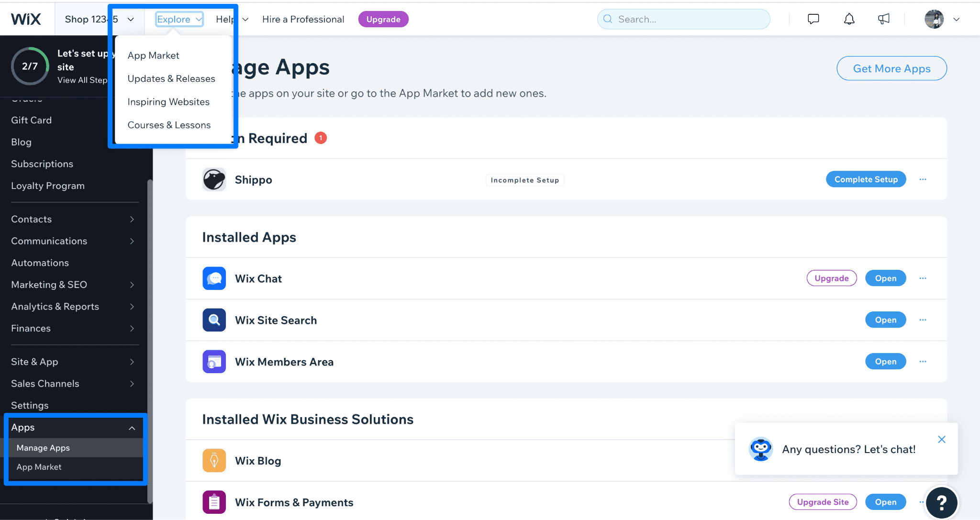The image size is (980, 520).
Task: Click the Wix Forms & Payments icon
Action: 214,502
